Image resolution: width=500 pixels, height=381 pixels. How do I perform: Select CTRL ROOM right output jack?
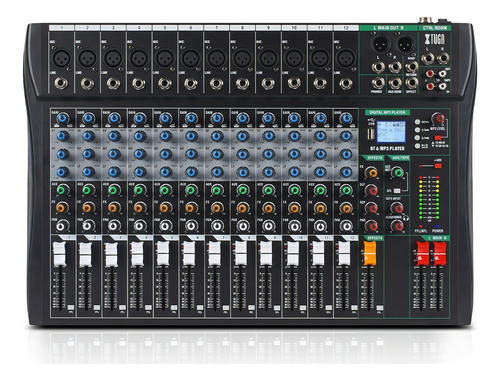click(443, 59)
